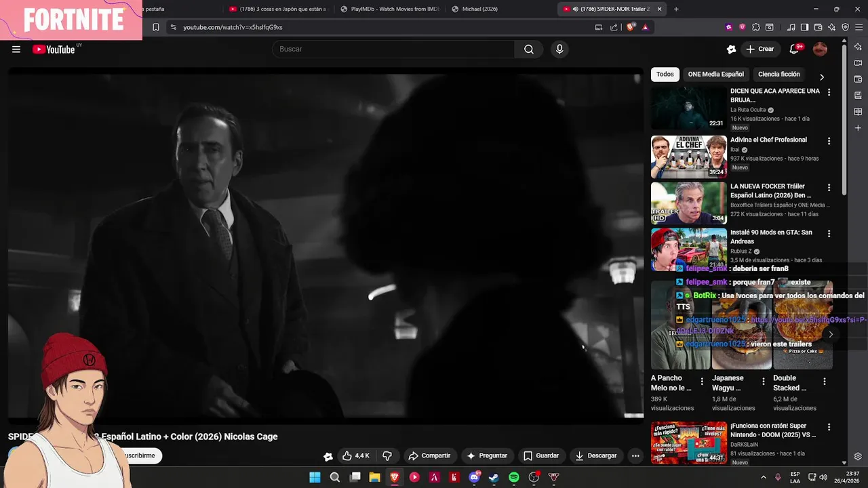Dislike the video
The image size is (868, 488).
coord(387,455)
